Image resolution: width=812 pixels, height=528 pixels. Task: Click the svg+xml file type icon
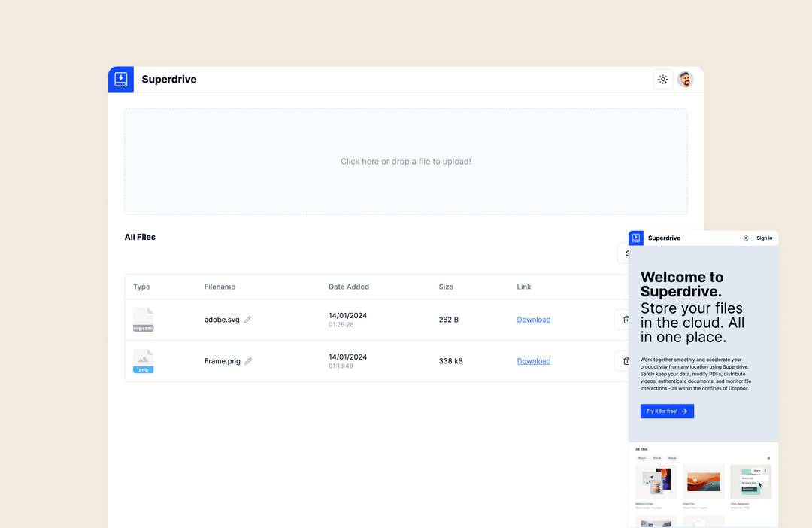(x=143, y=320)
